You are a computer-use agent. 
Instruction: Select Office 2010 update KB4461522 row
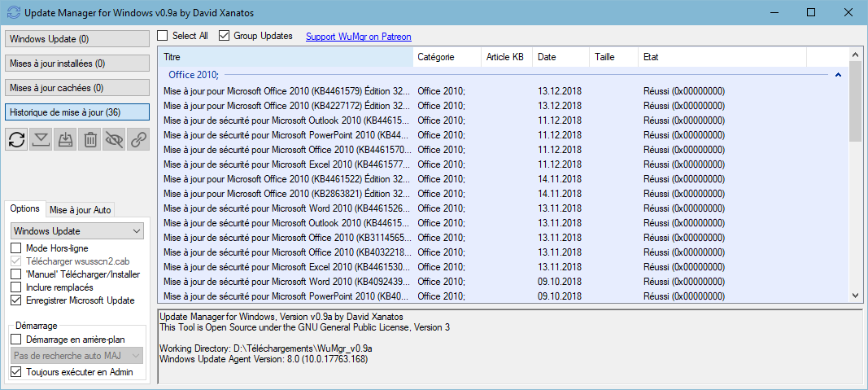(x=504, y=179)
